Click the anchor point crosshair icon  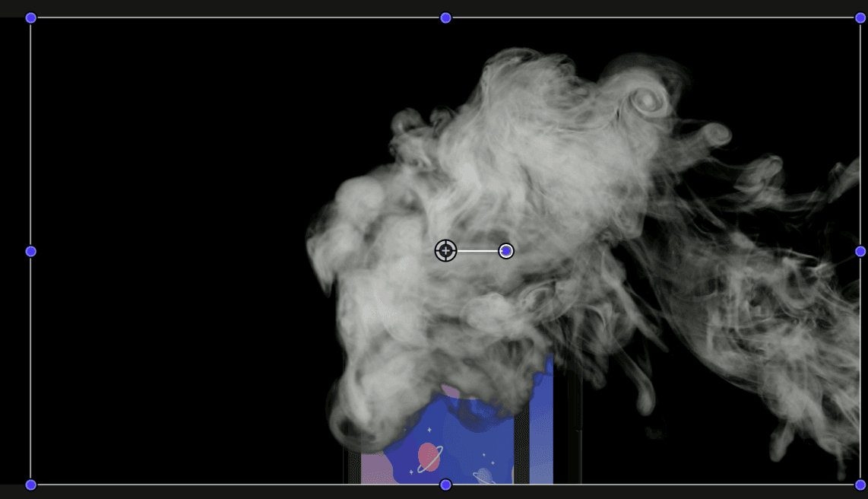point(446,250)
